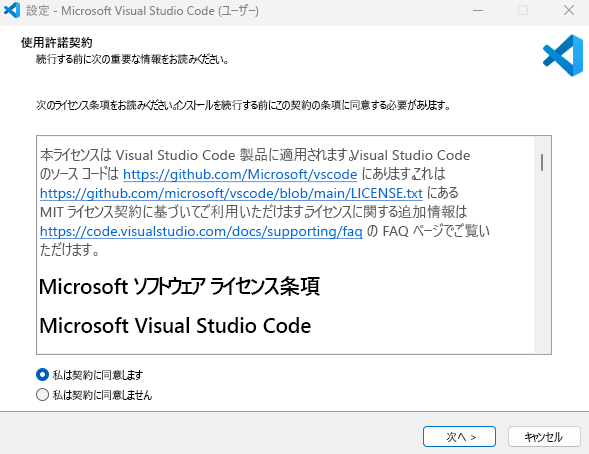The width and height of the screenshot is (589, 454).
Task: Open the github.com/Microsoft/vscode source link
Action: pos(240,174)
